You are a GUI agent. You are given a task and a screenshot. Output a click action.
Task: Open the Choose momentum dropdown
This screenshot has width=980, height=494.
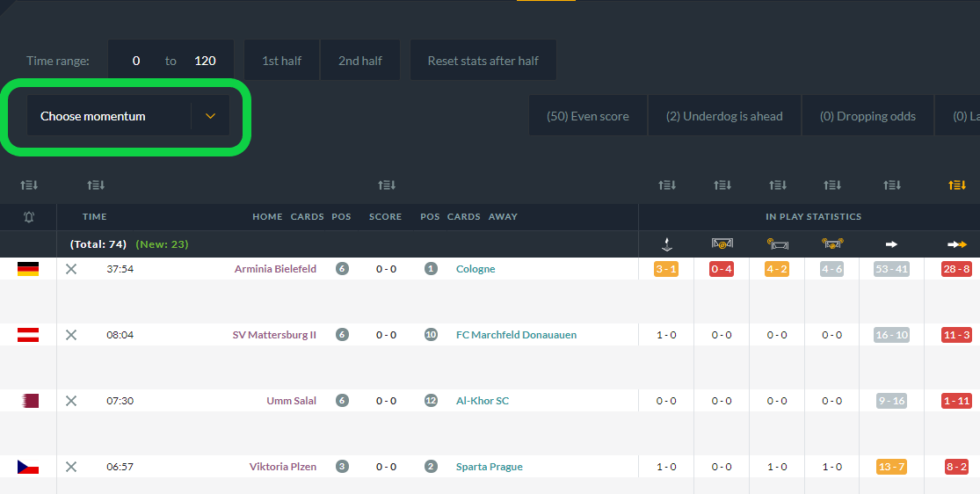[x=127, y=116]
